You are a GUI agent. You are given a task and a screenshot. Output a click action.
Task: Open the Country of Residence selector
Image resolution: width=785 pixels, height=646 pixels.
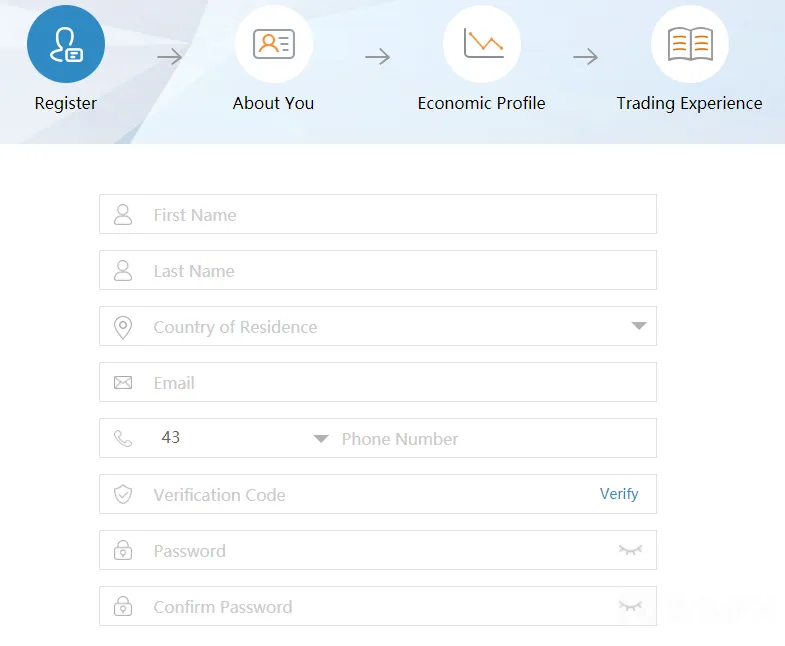pos(378,326)
